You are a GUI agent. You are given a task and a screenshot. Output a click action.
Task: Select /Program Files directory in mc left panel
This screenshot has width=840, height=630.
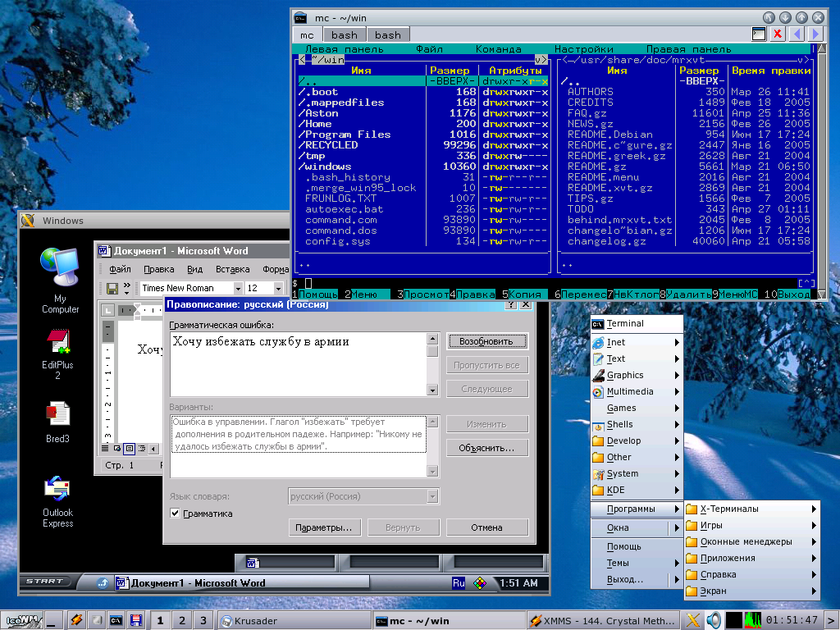tap(423, 135)
